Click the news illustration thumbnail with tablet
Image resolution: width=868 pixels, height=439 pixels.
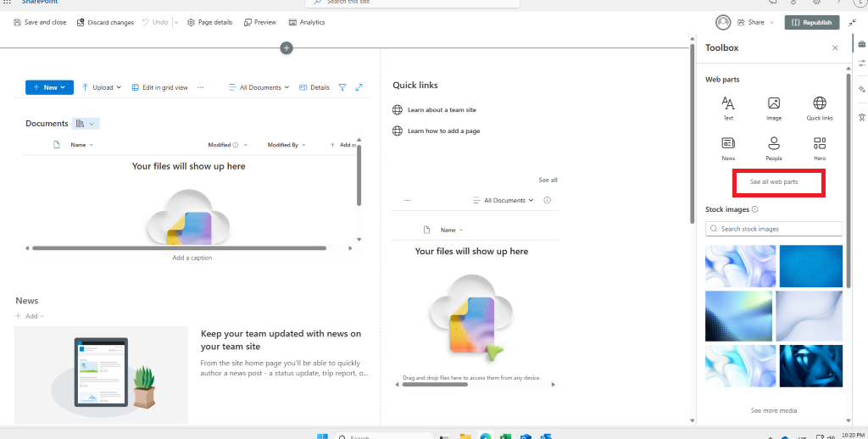coord(102,375)
